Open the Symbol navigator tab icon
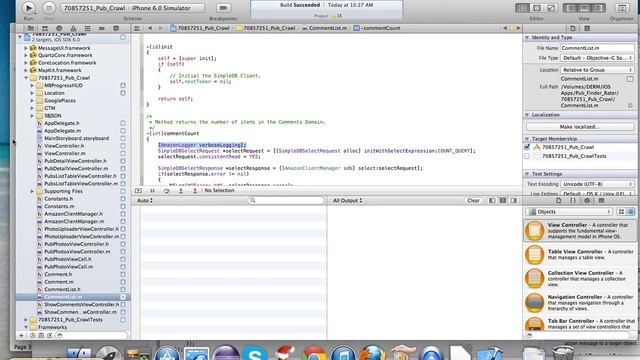 (45, 29)
